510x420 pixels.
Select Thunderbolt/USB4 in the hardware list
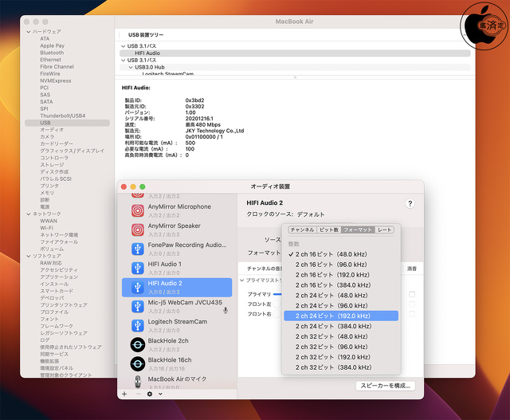[x=62, y=116]
